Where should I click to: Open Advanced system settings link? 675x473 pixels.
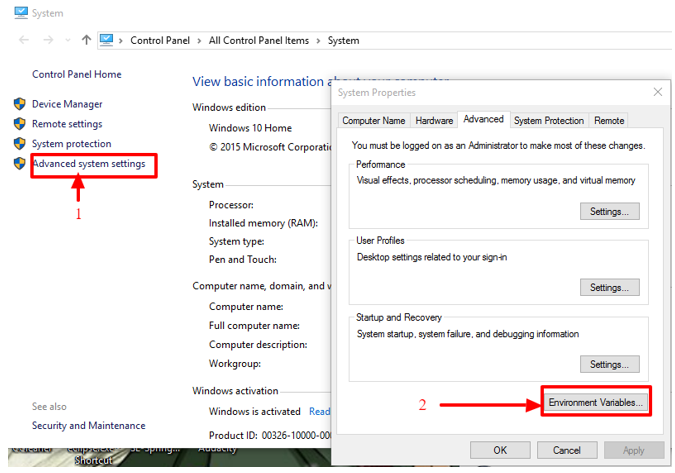[x=89, y=164]
